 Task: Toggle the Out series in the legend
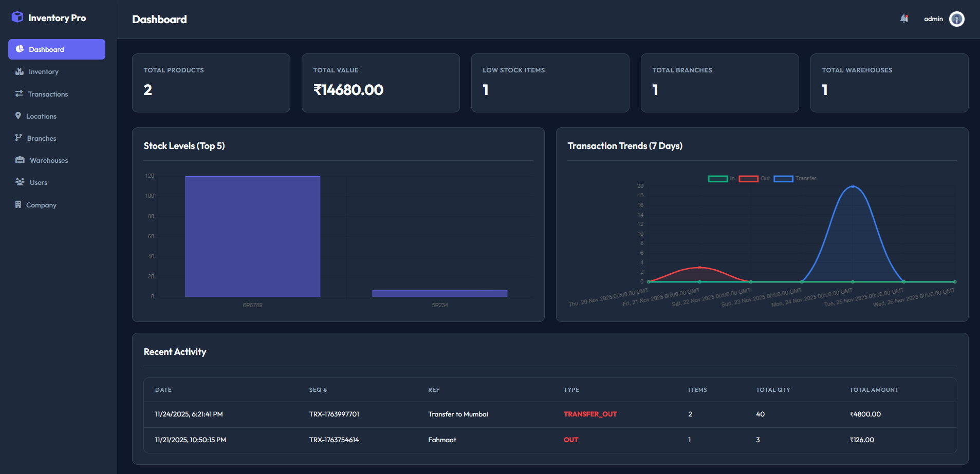pyautogui.click(x=753, y=178)
